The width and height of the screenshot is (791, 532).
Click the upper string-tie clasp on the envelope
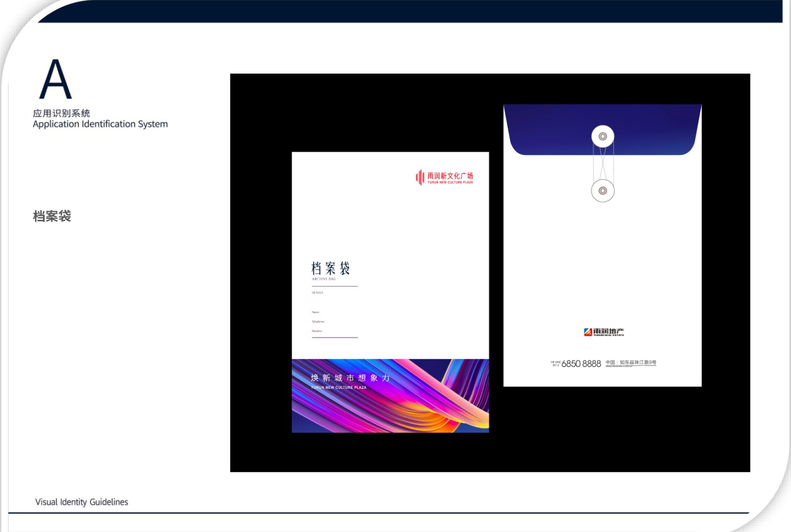pyautogui.click(x=603, y=136)
